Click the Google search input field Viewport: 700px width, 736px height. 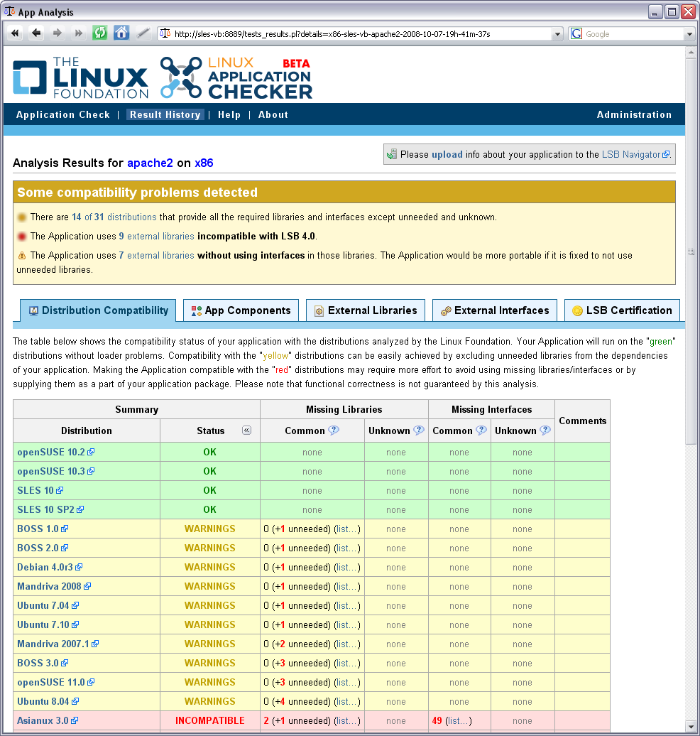[x=633, y=34]
